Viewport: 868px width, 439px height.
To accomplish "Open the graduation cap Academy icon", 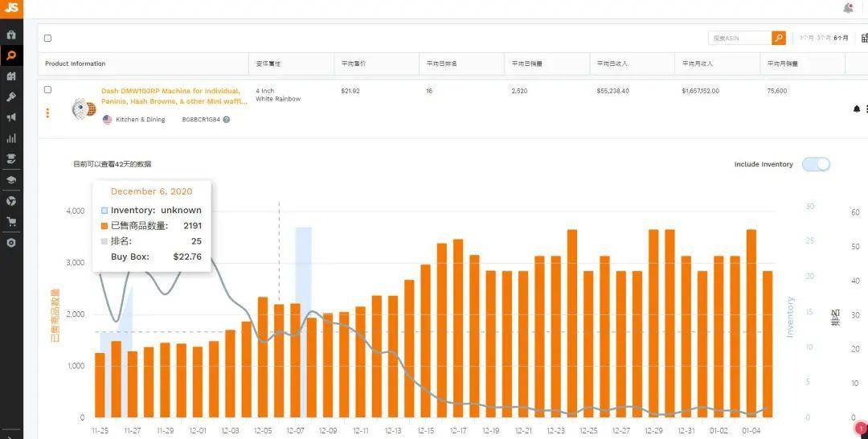I will 11,180.
